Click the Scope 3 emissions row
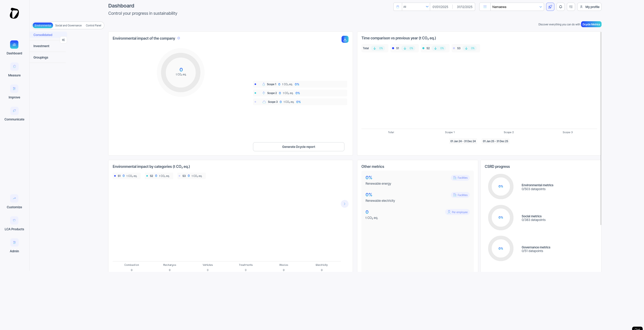Viewport: 644px width, 330px height. [x=300, y=102]
